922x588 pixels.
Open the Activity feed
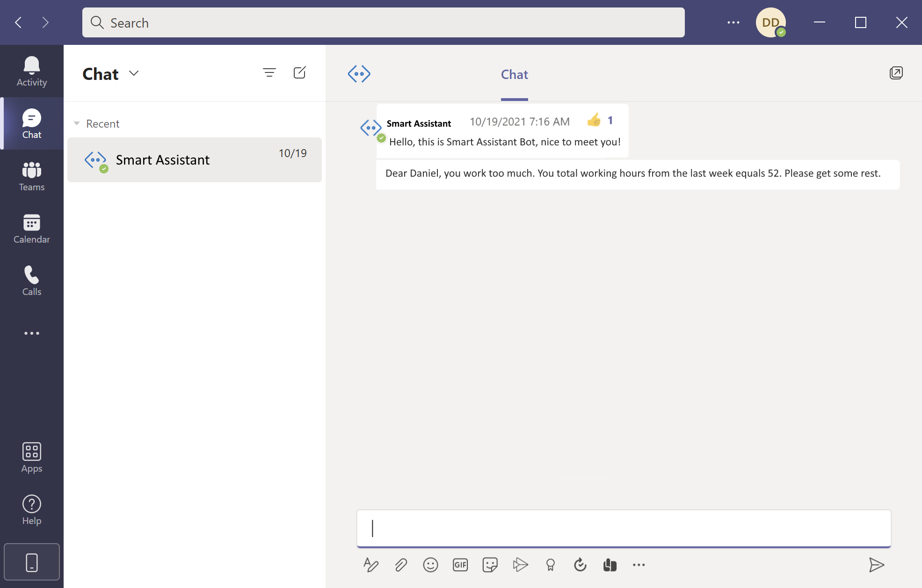pyautogui.click(x=32, y=71)
